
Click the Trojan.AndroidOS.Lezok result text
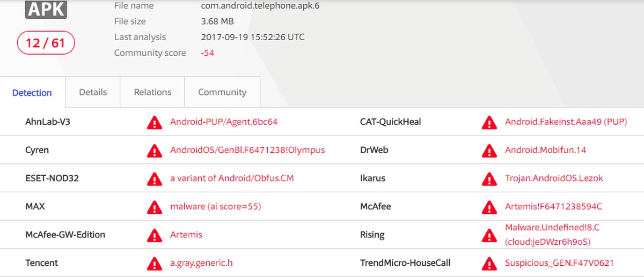[554, 178]
